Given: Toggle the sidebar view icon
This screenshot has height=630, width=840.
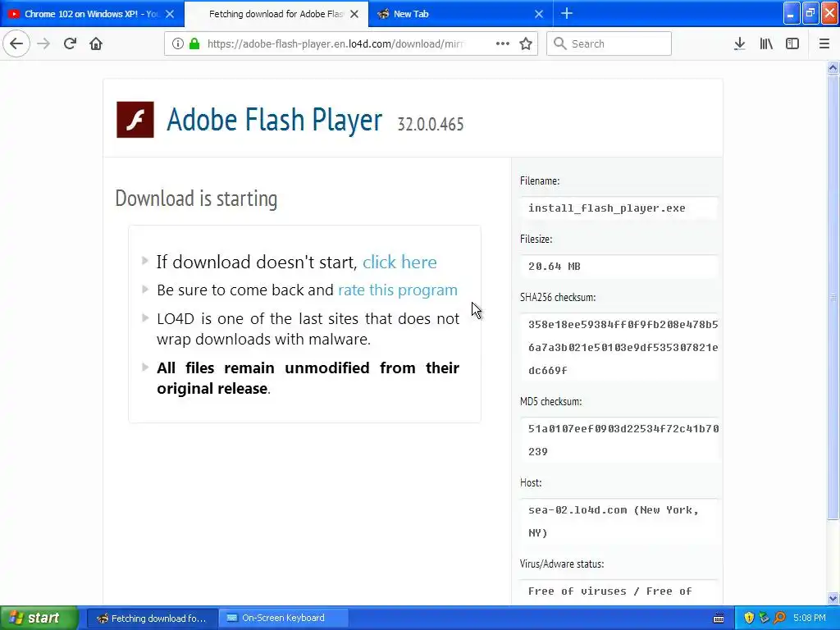Looking at the screenshot, I should pyautogui.click(x=792, y=43).
